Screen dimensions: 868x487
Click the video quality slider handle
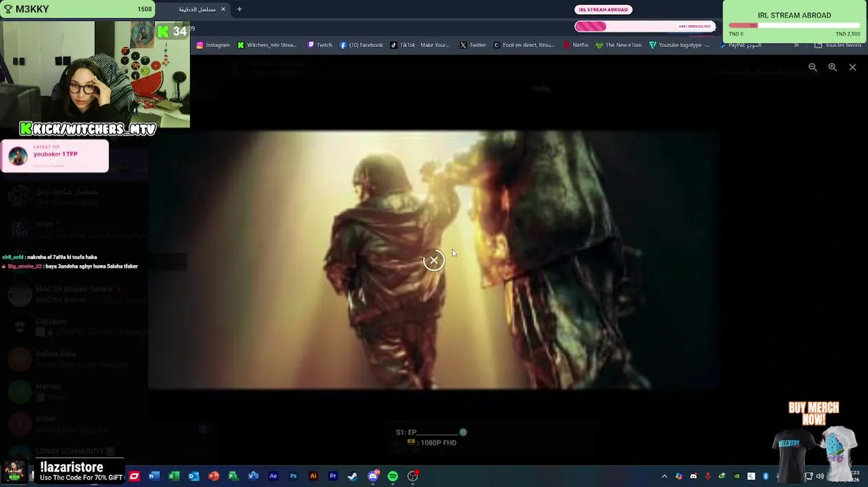463,432
